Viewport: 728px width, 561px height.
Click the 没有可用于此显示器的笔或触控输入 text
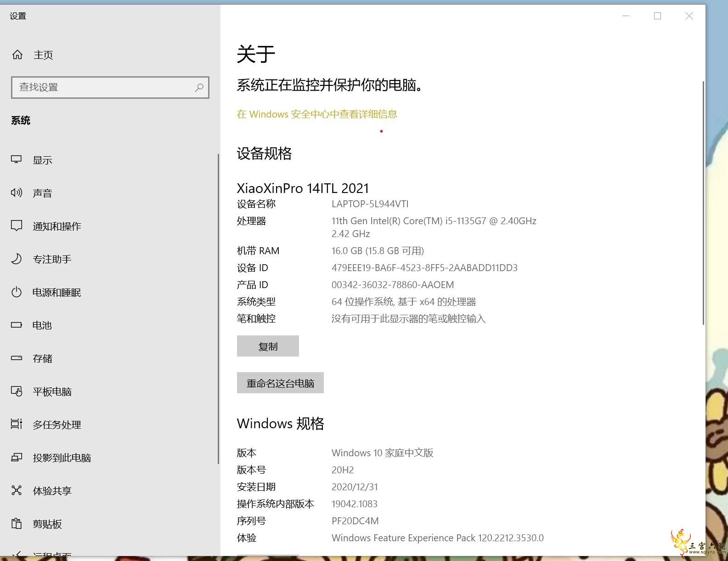tap(408, 319)
